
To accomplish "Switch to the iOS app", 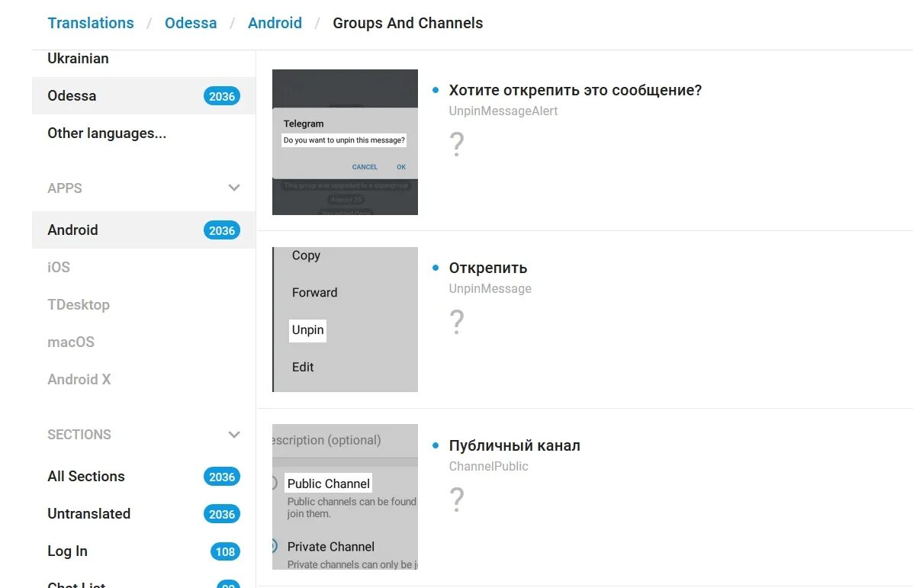I will pos(59,268).
